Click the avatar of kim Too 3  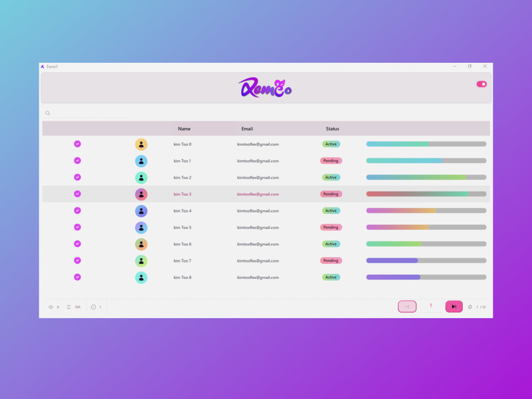pyautogui.click(x=141, y=194)
